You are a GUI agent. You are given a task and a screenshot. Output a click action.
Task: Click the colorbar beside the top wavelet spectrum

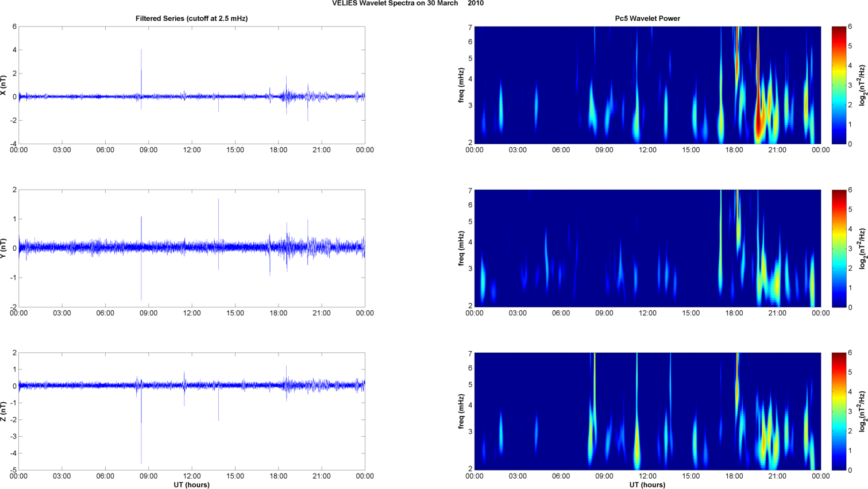point(839,85)
